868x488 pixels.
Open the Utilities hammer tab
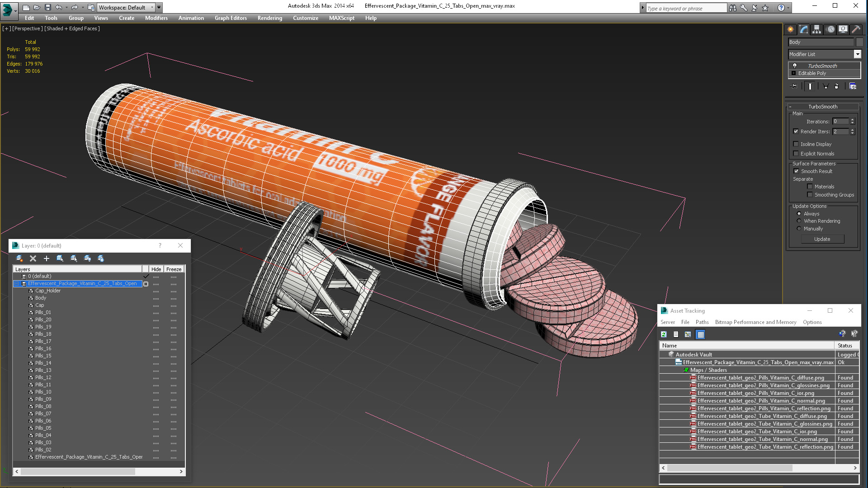tap(856, 29)
